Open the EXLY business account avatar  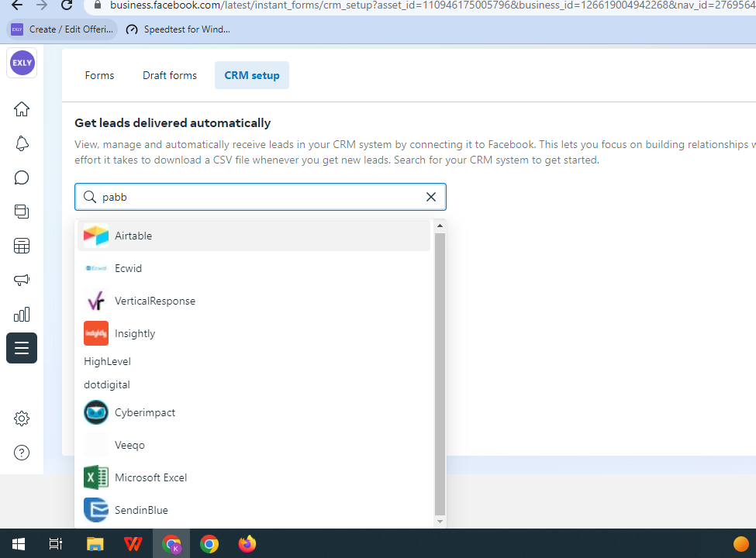click(22, 63)
